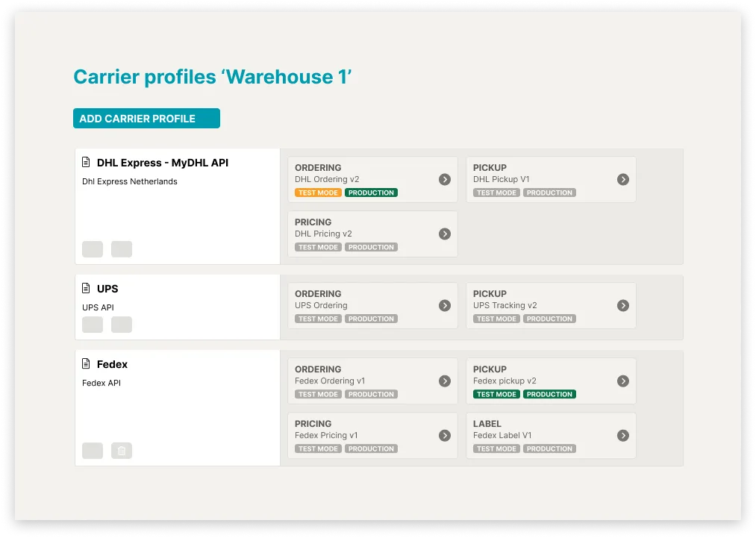Screen dimensions: 756x538
Task: Toggle TEST MODE for Fedex pickup v2
Action: [496, 394]
